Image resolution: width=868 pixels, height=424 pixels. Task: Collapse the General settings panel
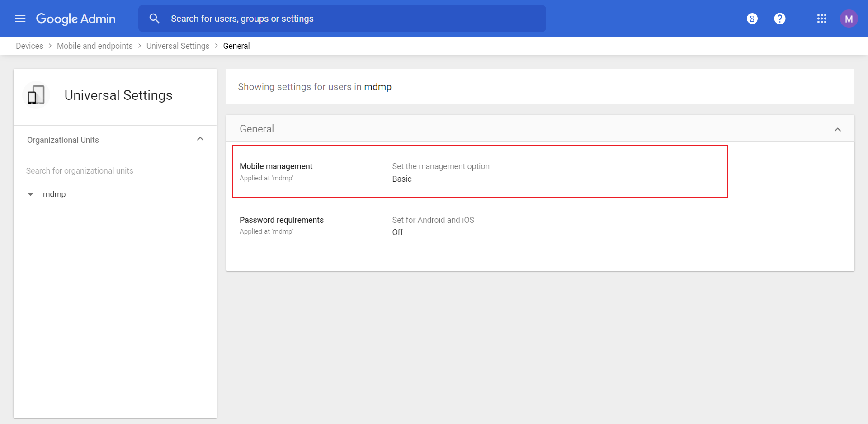[837, 130]
